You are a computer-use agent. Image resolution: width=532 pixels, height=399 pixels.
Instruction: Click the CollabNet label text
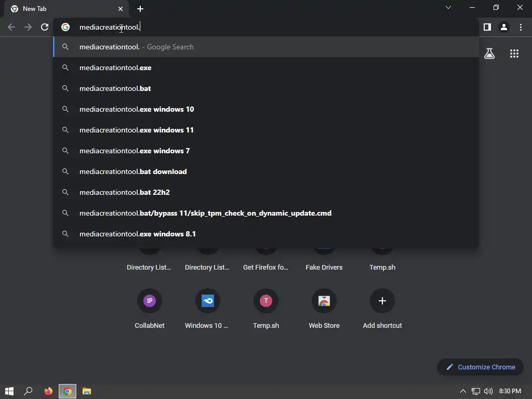(x=150, y=325)
